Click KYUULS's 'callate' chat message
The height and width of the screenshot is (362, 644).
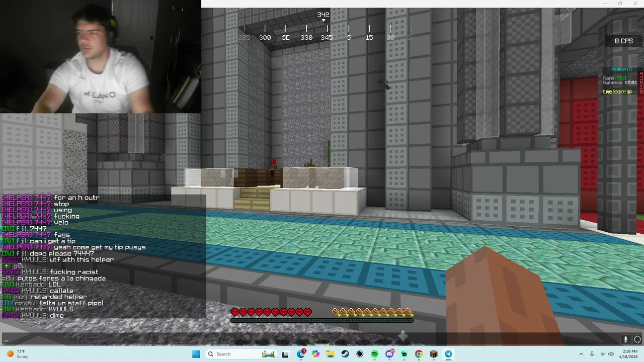[x=61, y=291]
